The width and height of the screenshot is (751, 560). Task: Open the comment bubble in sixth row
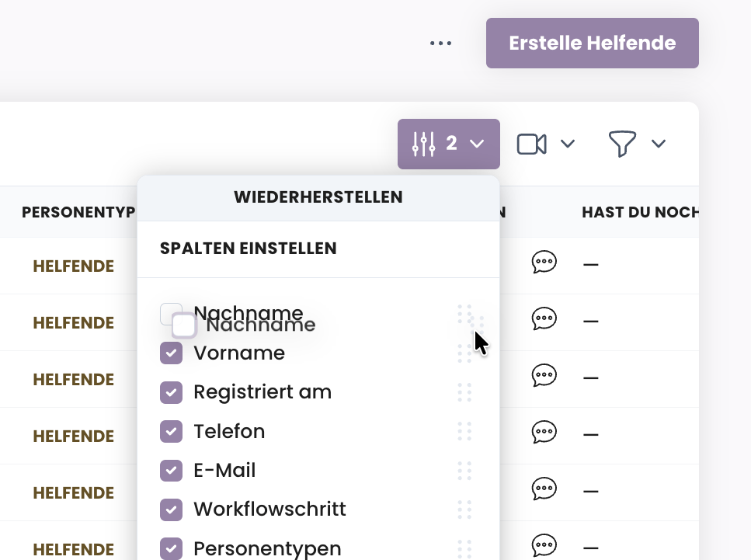544,545
